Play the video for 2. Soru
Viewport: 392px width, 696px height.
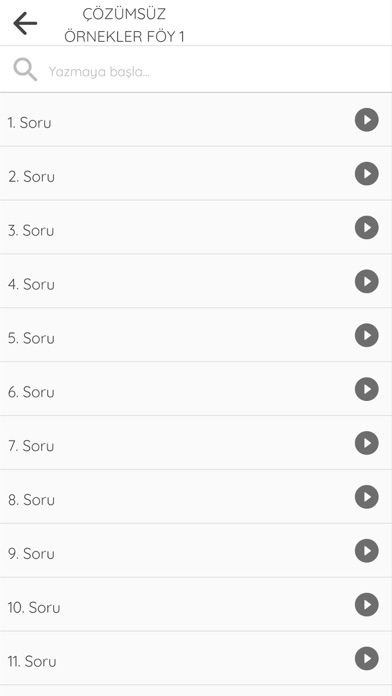[366, 174]
